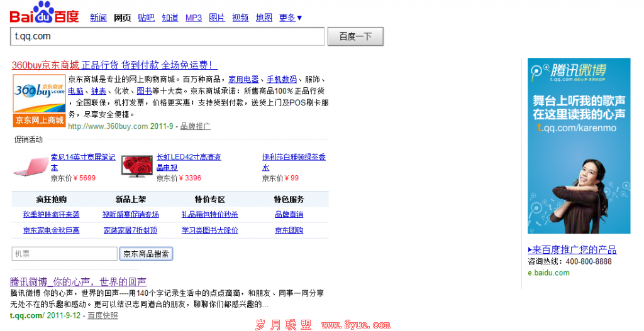Expand the 更多 more dropdown

pyautogui.click(x=291, y=18)
